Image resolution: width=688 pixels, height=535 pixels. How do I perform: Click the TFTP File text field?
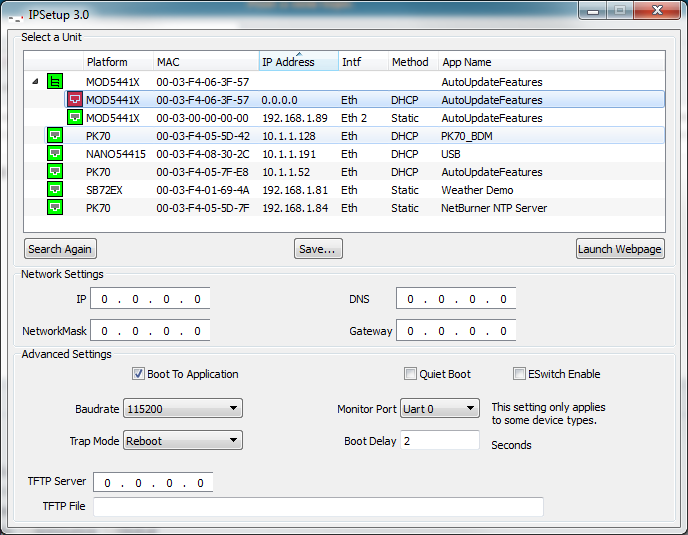(x=318, y=506)
